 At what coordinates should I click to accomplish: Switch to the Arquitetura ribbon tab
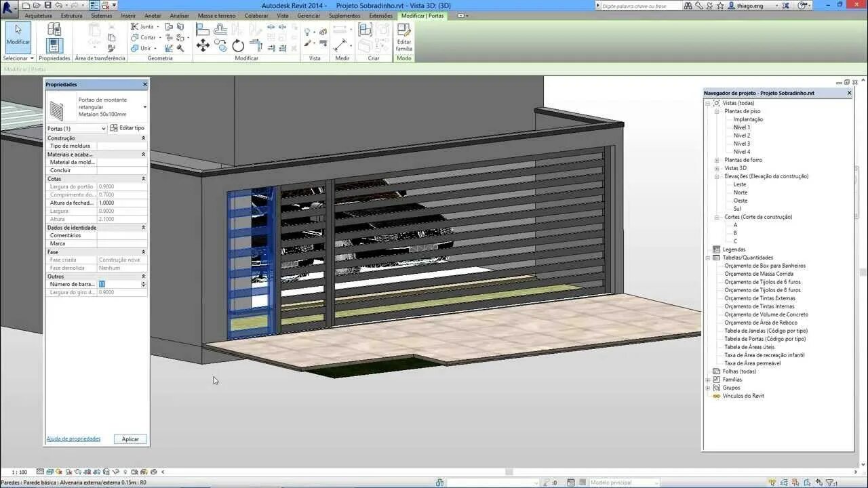pos(38,16)
